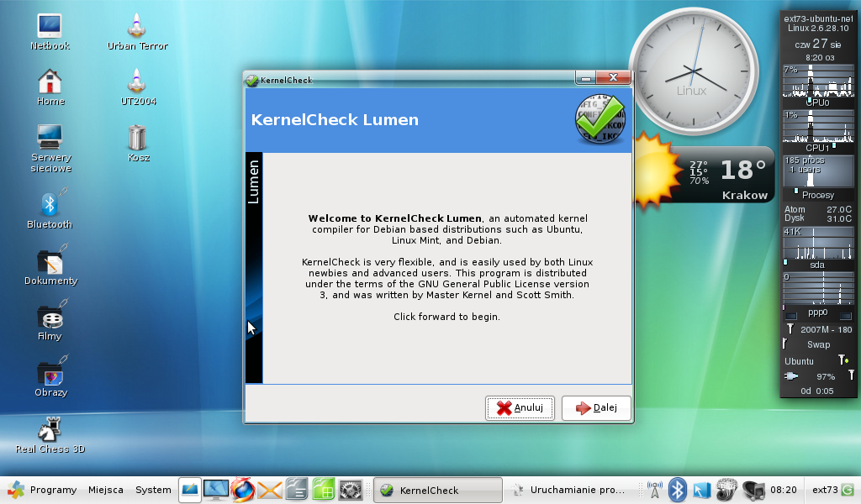861x504 pixels.
Task: Click the panel clock showing 08:20
Action: click(x=783, y=490)
